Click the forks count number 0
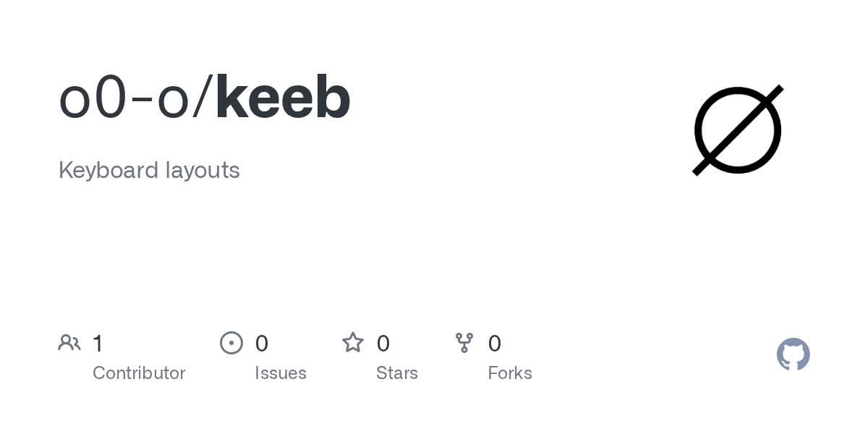This screenshot has height=434, width=868. coord(495,344)
